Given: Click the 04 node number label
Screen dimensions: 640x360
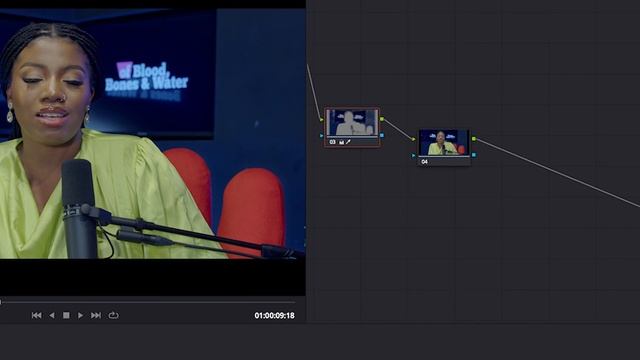Looking at the screenshot, I should click(x=424, y=162).
